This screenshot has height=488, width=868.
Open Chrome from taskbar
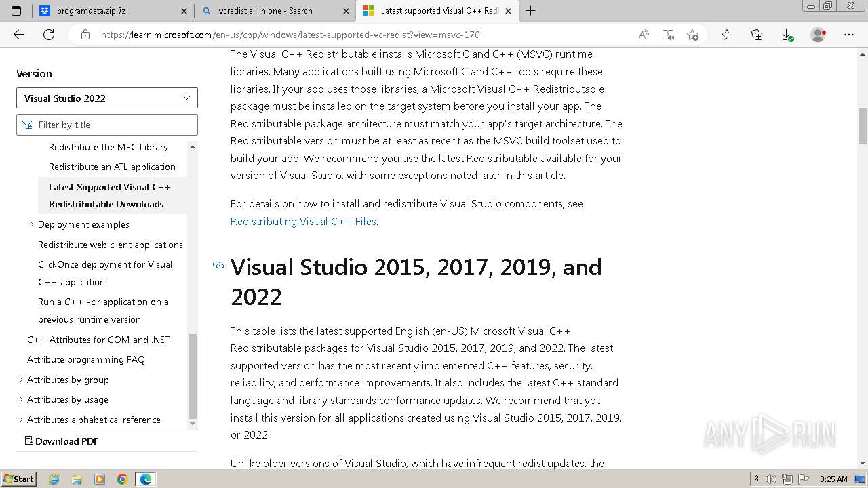[x=123, y=479]
